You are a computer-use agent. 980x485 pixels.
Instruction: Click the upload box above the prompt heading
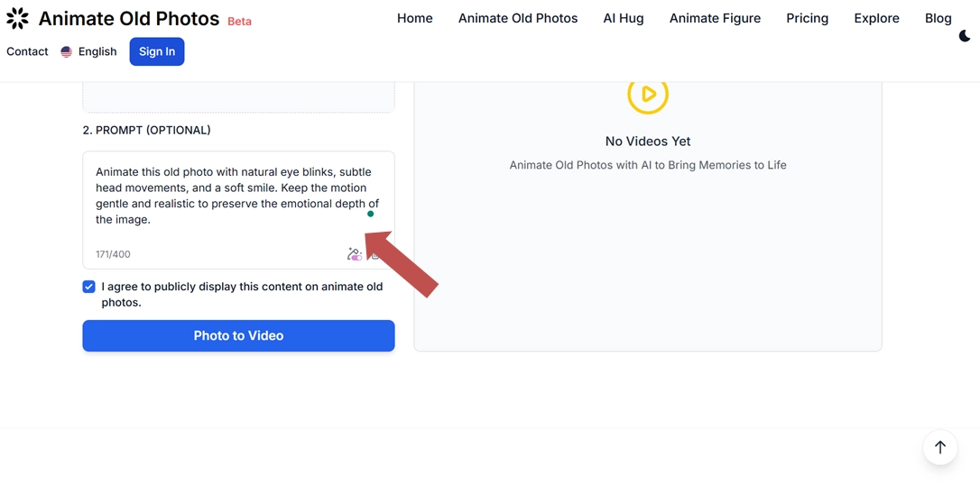pos(238,97)
